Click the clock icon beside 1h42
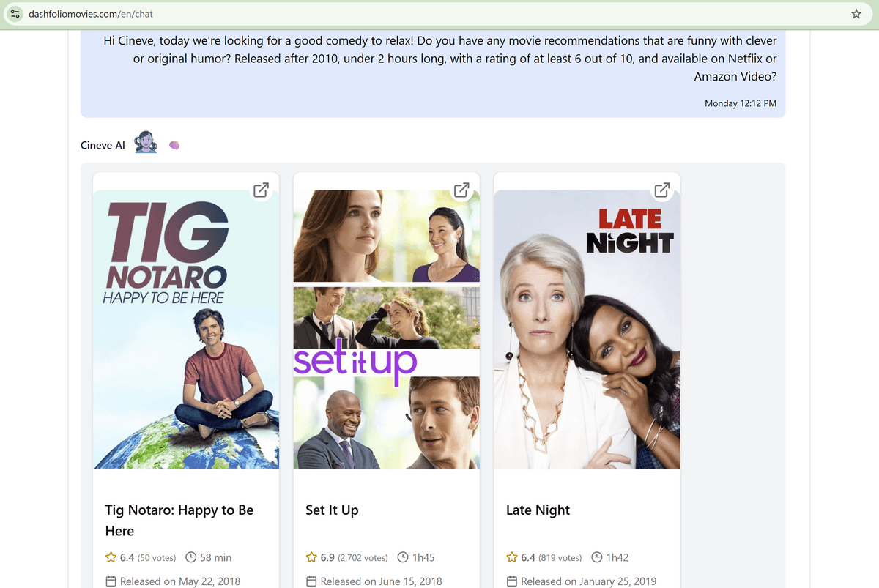Image resolution: width=879 pixels, height=588 pixels. point(597,557)
